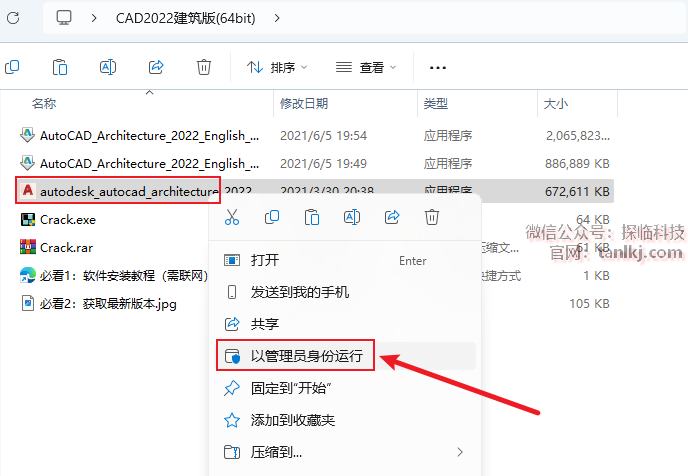The width and height of the screenshot is (688, 476).
Task: Select the AutoCAD_Architecture file dated 19:49
Action: coord(149,164)
